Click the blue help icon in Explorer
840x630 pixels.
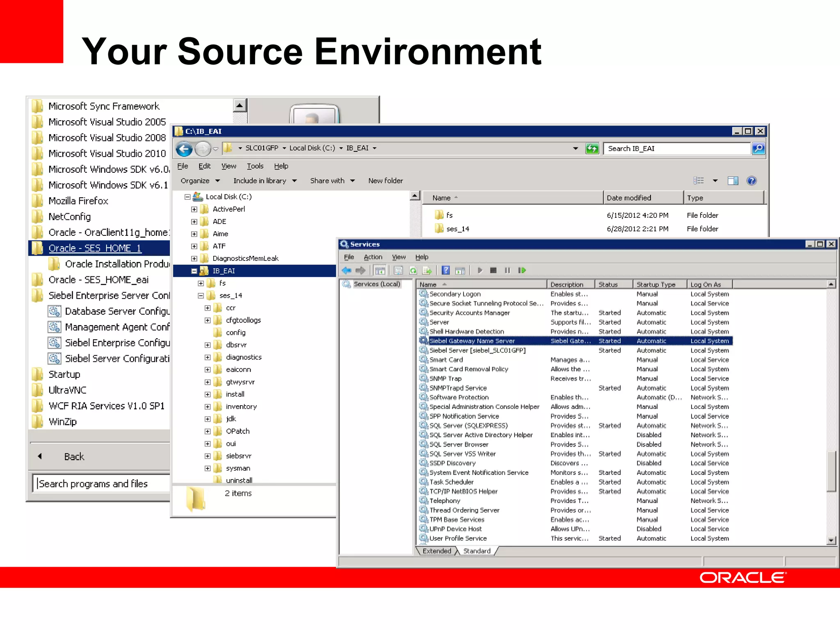pyautogui.click(x=751, y=180)
